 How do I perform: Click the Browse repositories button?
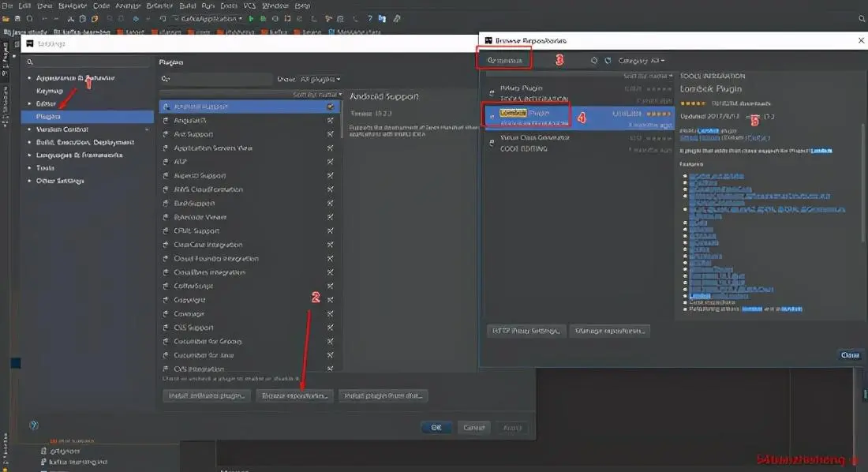(294, 395)
